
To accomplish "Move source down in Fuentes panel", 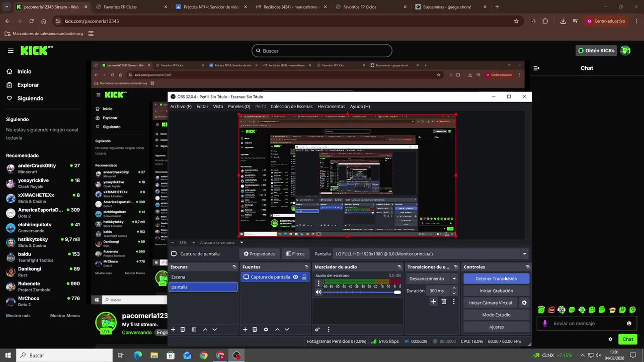I will click(287, 329).
